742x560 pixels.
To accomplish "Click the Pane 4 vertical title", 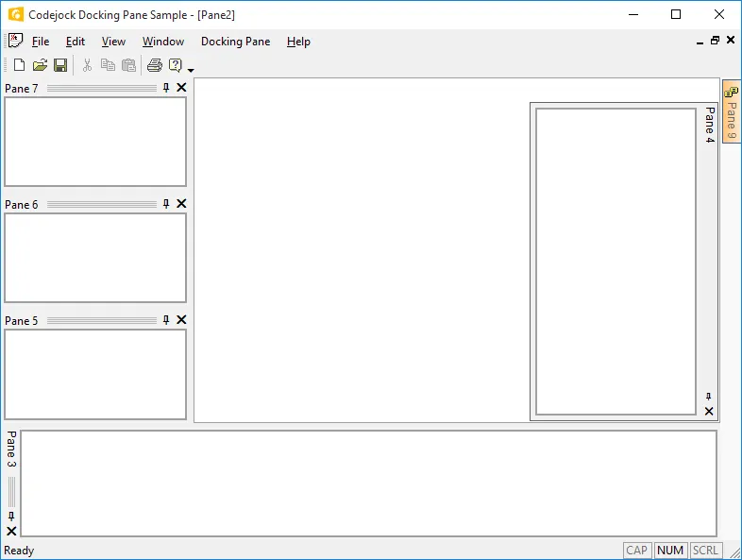I will 709,125.
